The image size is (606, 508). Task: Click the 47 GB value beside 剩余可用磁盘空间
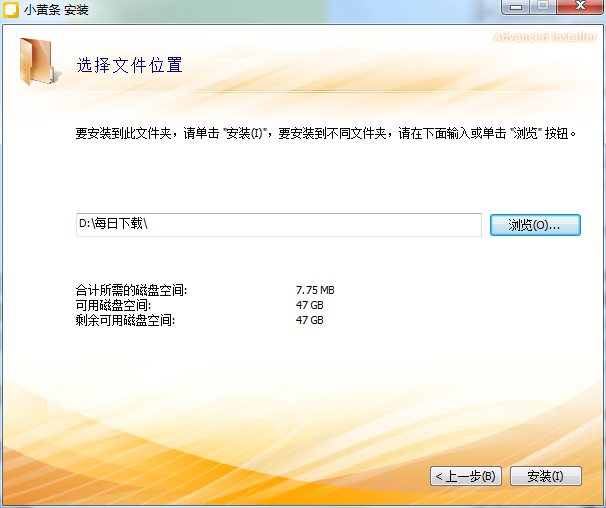click(310, 320)
